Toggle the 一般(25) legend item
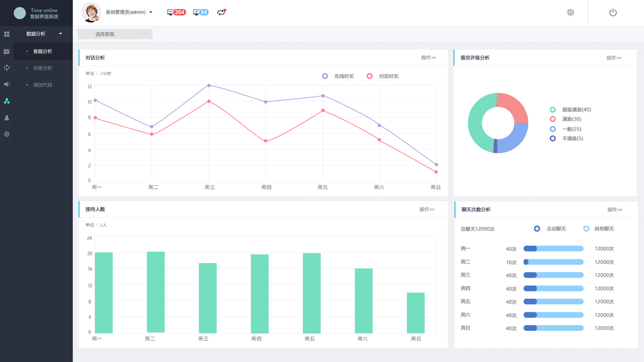The height and width of the screenshot is (362, 644). click(x=566, y=129)
